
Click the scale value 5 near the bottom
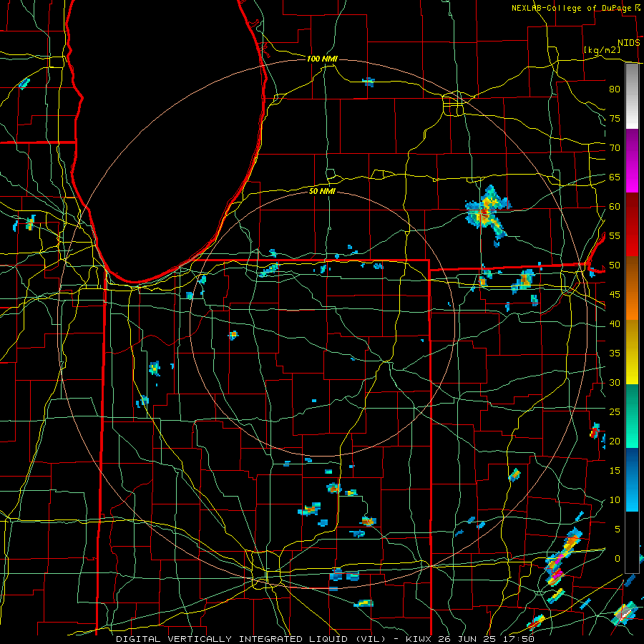(x=618, y=530)
